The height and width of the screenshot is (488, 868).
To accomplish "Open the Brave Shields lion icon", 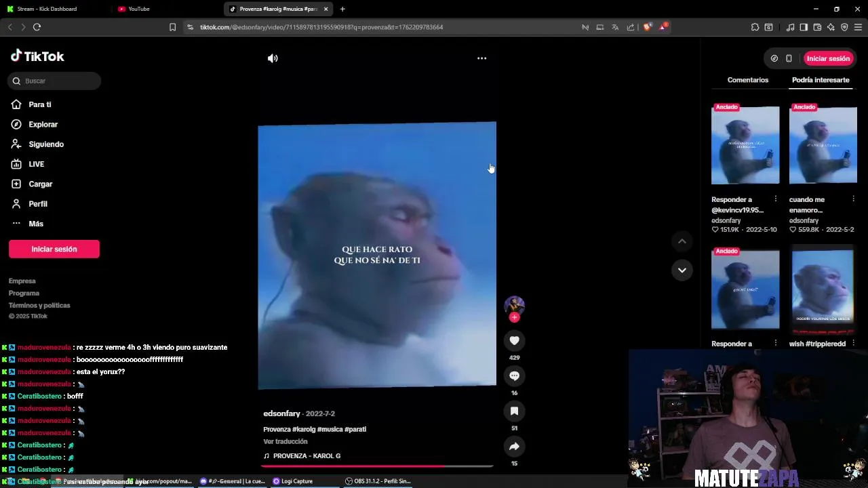I will click(647, 27).
